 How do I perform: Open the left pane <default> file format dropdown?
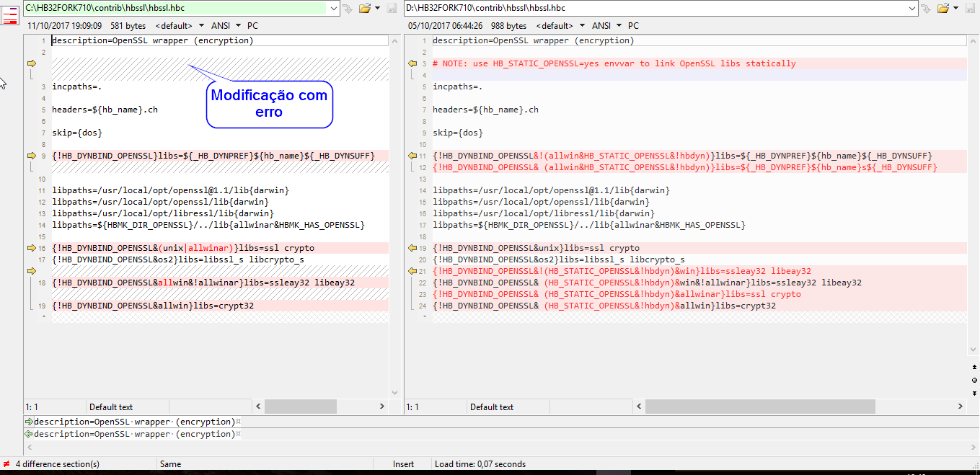(x=179, y=26)
